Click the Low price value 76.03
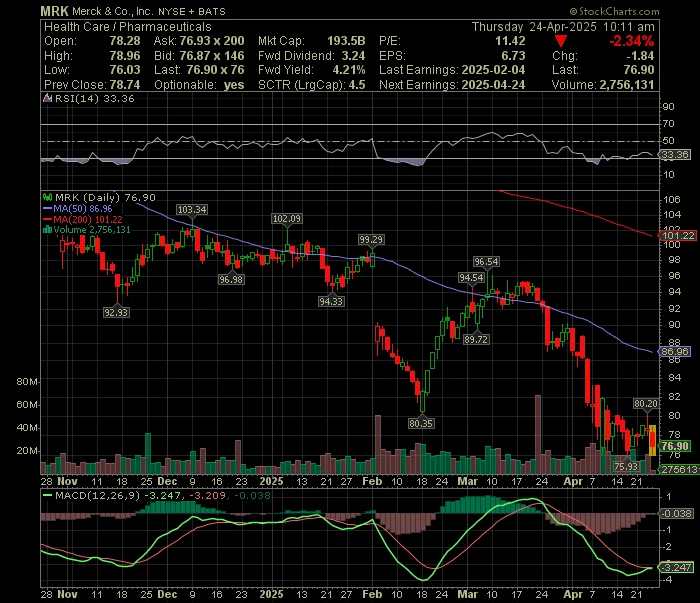The width and height of the screenshot is (700, 603). click(125, 70)
